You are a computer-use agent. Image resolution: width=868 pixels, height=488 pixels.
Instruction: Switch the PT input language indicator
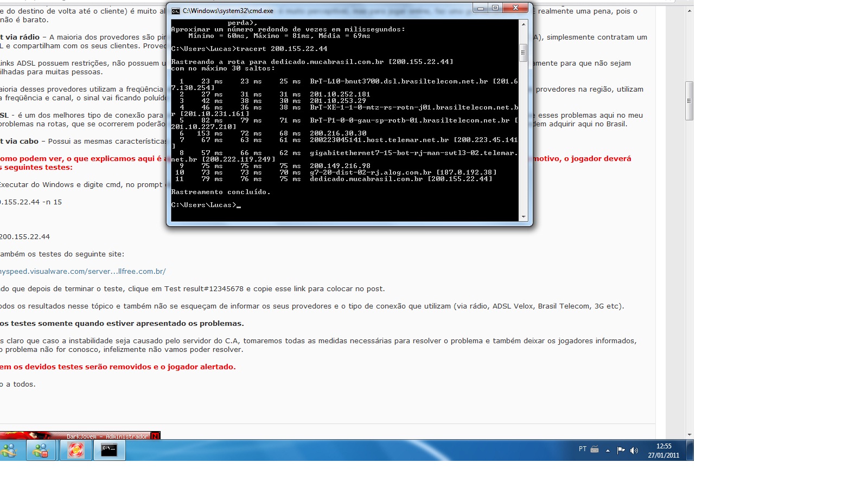(582, 449)
